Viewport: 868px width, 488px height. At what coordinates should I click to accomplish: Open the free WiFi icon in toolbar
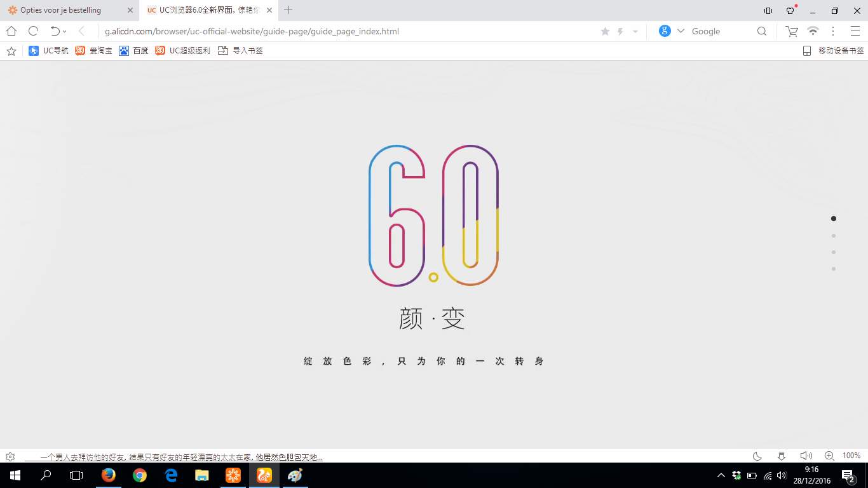(813, 31)
